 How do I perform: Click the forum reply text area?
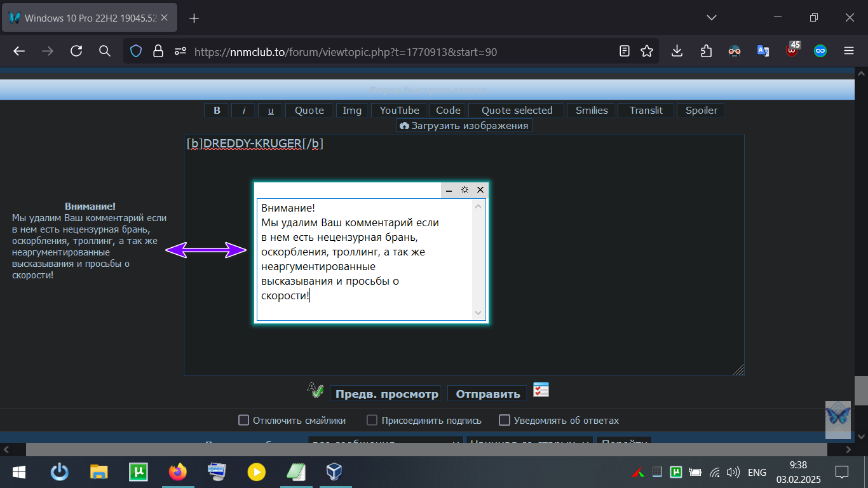[x=465, y=255]
